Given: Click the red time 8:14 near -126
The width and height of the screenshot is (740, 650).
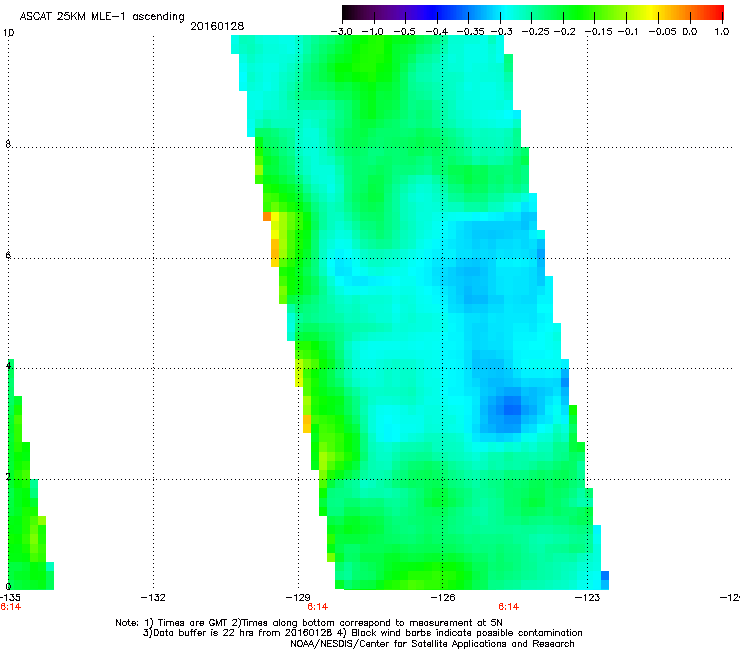Looking at the screenshot, I should point(509,607).
